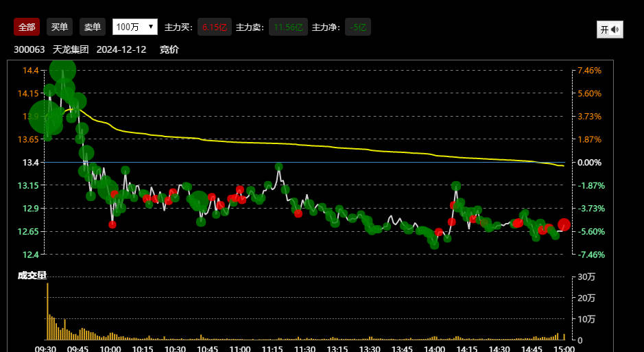Show only 卖单 sell orders

pos(93,27)
